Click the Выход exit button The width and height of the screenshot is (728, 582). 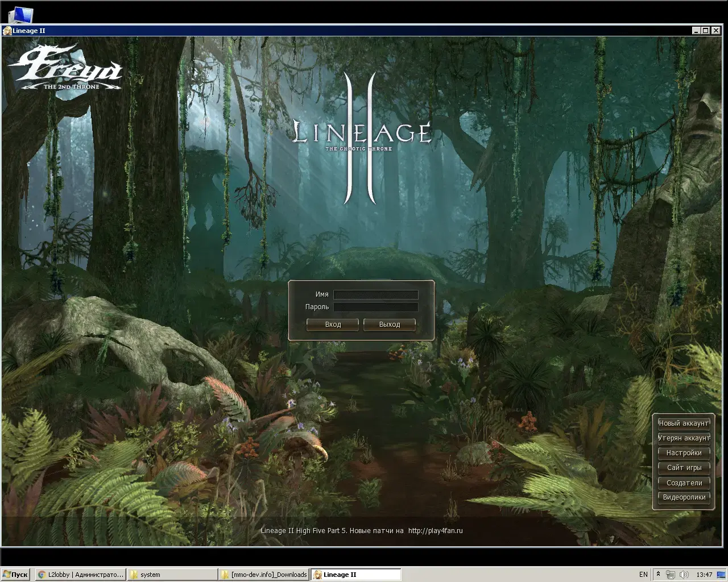(x=390, y=325)
